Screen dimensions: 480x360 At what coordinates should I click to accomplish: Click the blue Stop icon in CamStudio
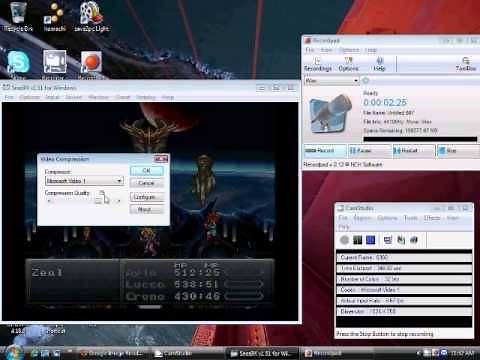(371, 240)
